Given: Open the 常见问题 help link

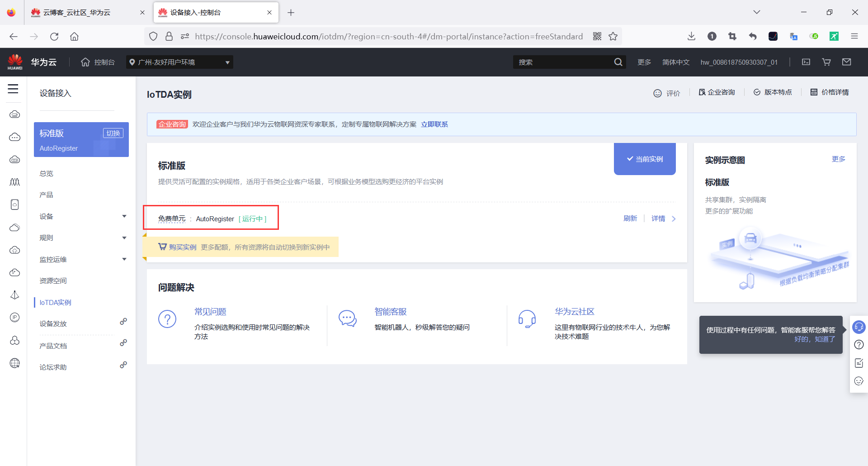Looking at the screenshot, I should [x=210, y=312].
